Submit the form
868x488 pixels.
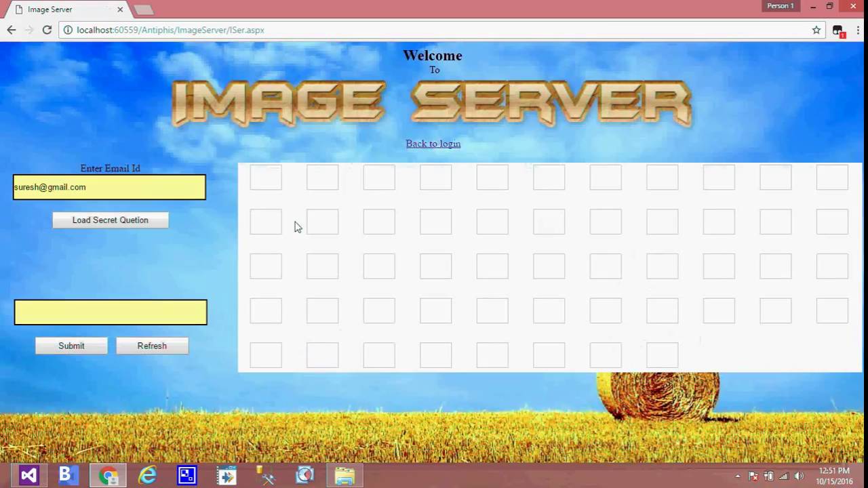(x=71, y=346)
